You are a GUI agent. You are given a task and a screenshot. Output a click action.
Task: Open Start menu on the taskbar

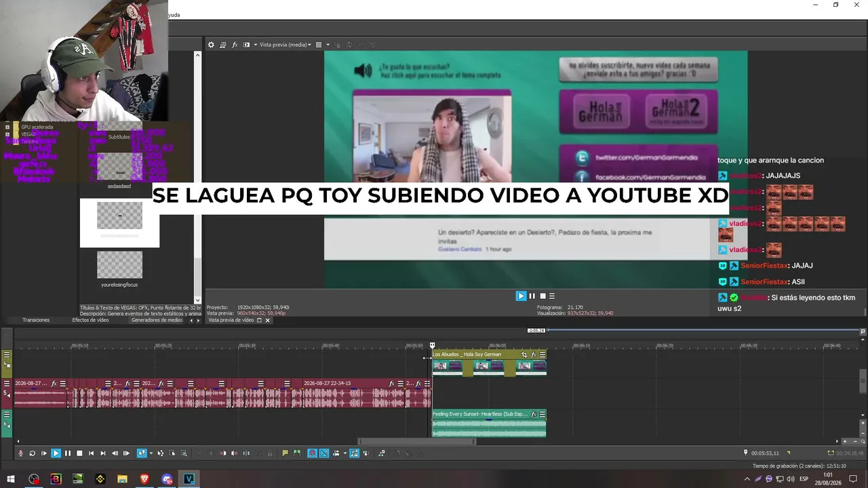11,479
